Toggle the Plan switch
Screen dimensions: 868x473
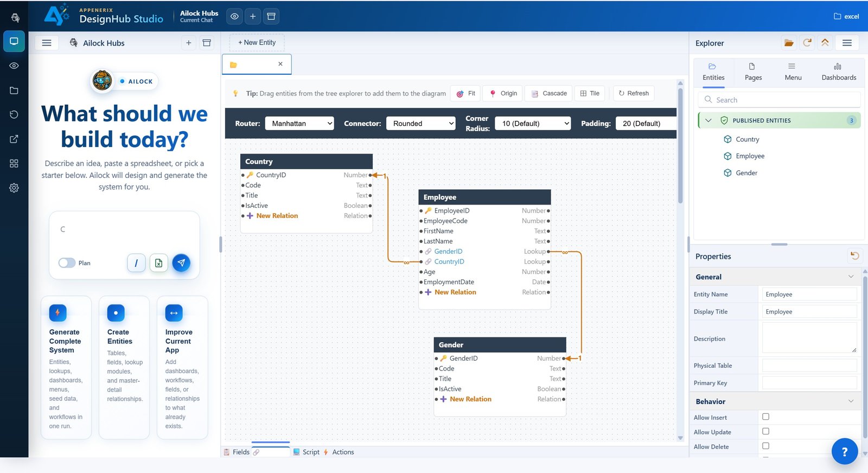click(x=67, y=263)
